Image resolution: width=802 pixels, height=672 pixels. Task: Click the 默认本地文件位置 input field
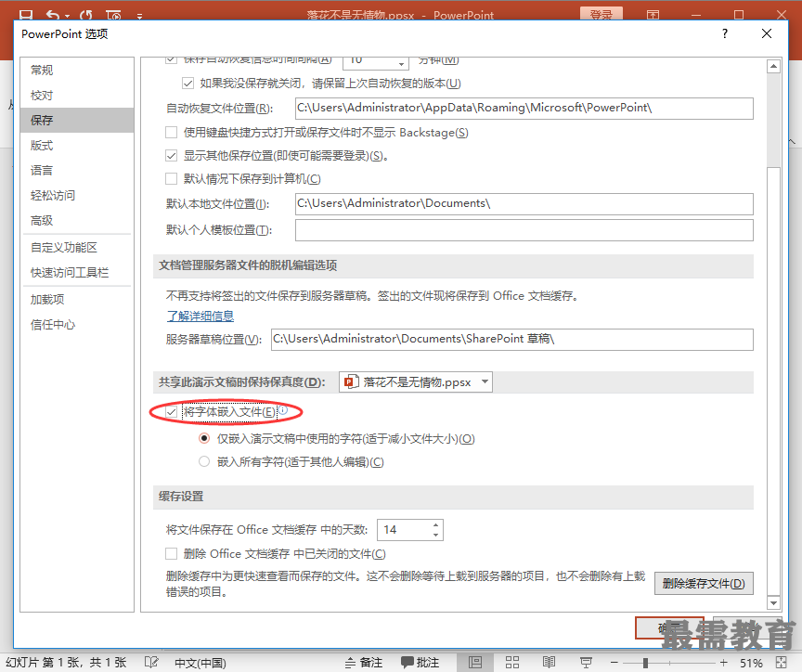point(524,204)
